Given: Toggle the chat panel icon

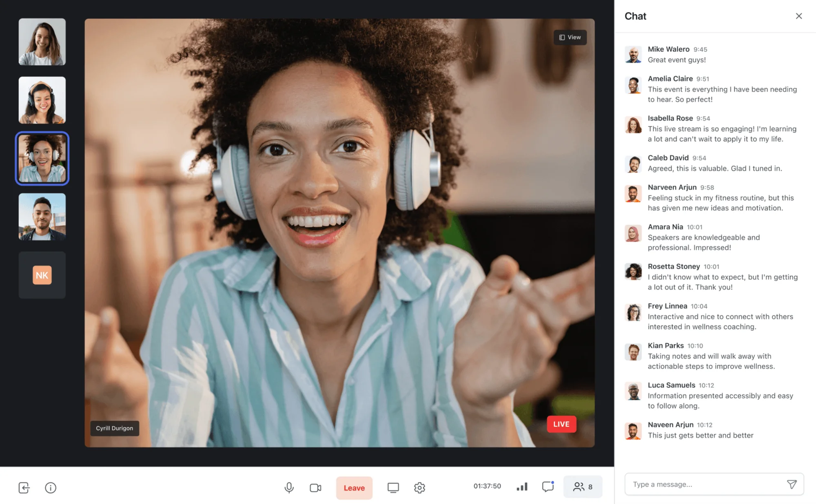Looking at the screenshot, I should click(x=548, y=486).
